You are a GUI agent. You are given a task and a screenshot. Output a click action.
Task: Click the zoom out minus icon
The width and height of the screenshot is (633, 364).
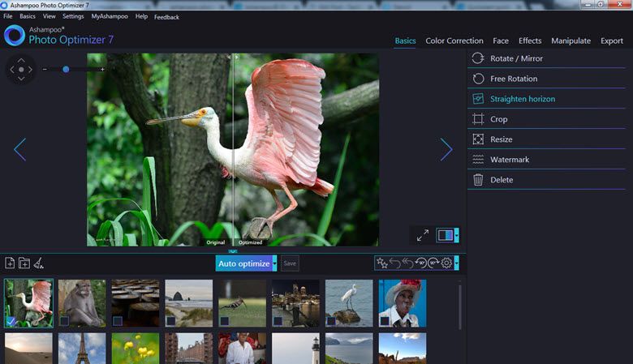coord(45,70)
